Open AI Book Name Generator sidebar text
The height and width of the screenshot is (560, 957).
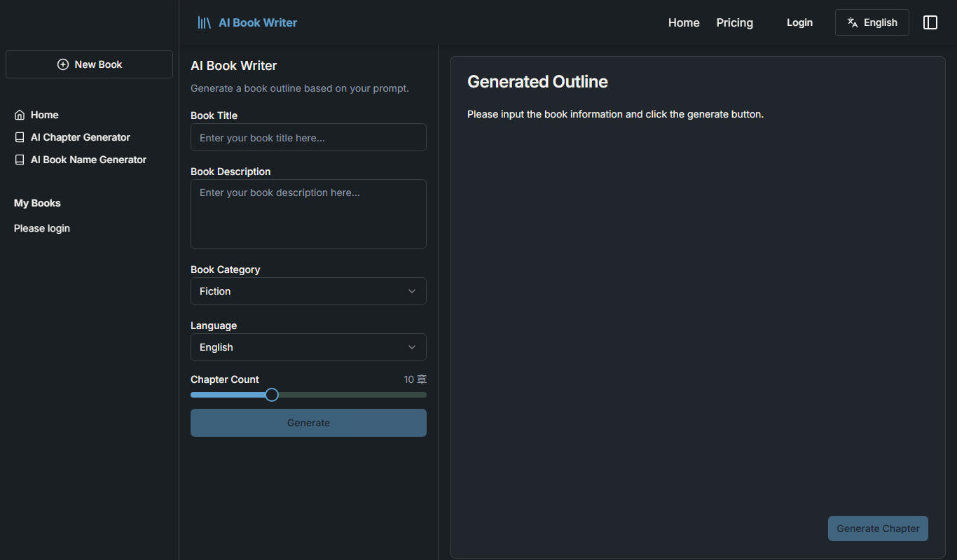coord(88,160)
